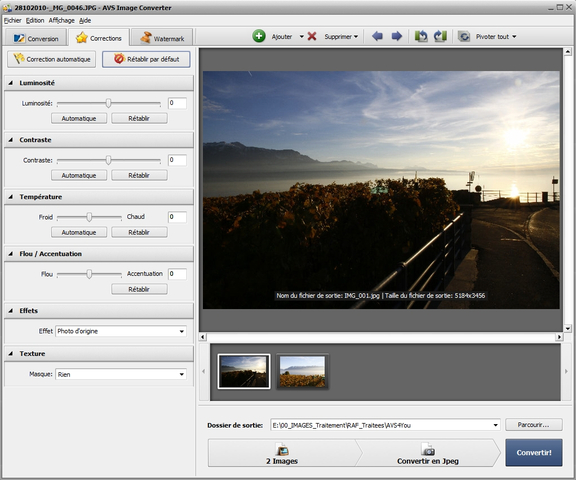Click the 2 Images step
This screenshot has width=576, height=480.
tap(282, 453)
